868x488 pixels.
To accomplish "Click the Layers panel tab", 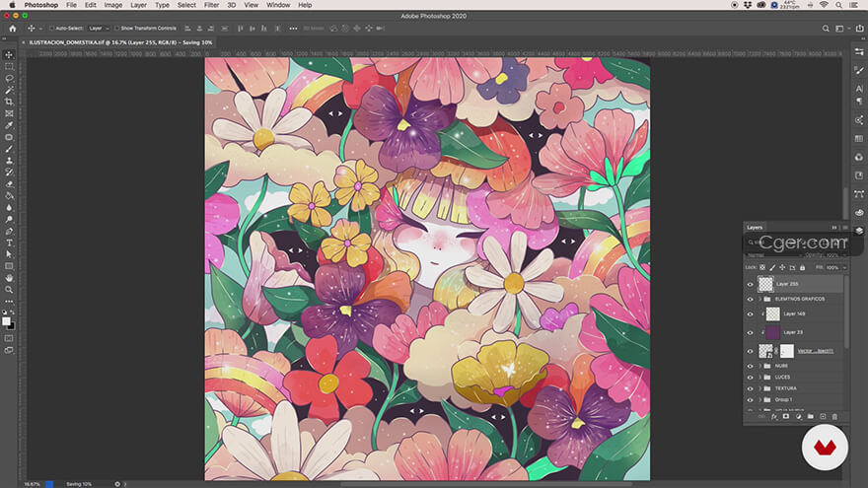I will [x=755, y=228].
